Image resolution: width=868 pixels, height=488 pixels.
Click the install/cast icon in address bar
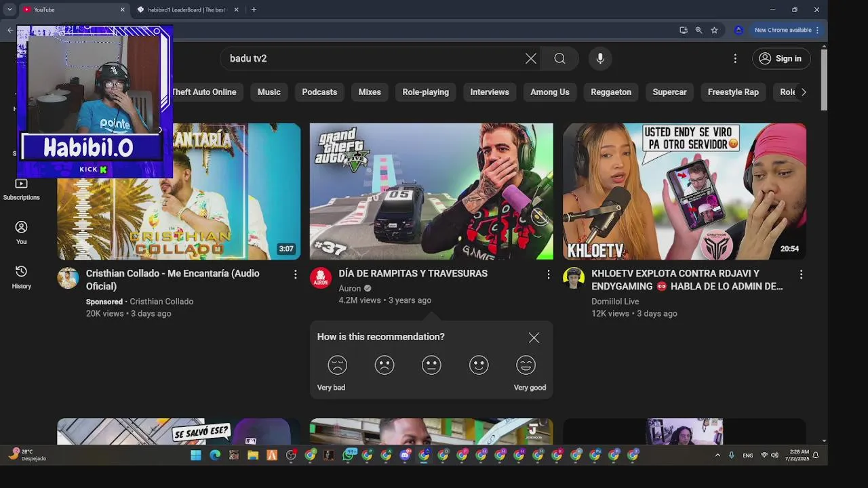(683, 30)
